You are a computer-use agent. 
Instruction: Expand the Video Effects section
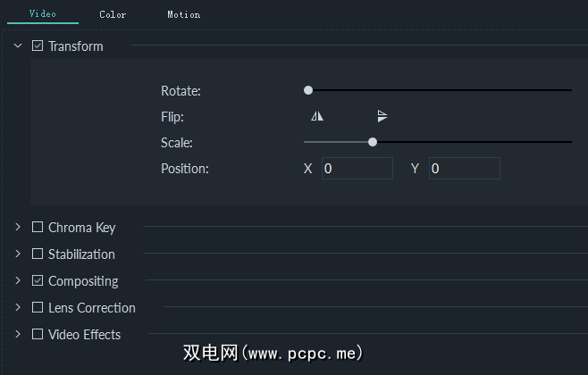(18, 335)
